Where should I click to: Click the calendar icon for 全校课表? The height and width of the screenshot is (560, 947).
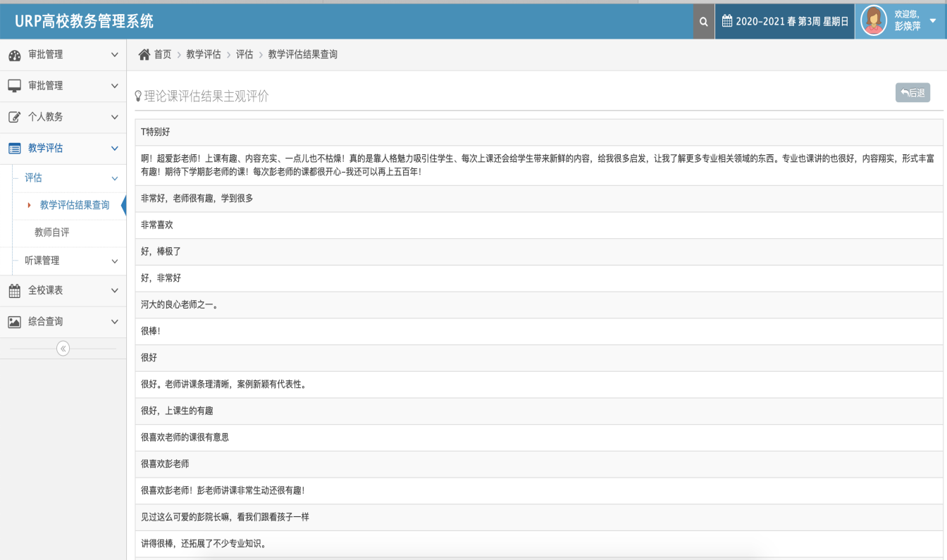click(x=14, y=290)
